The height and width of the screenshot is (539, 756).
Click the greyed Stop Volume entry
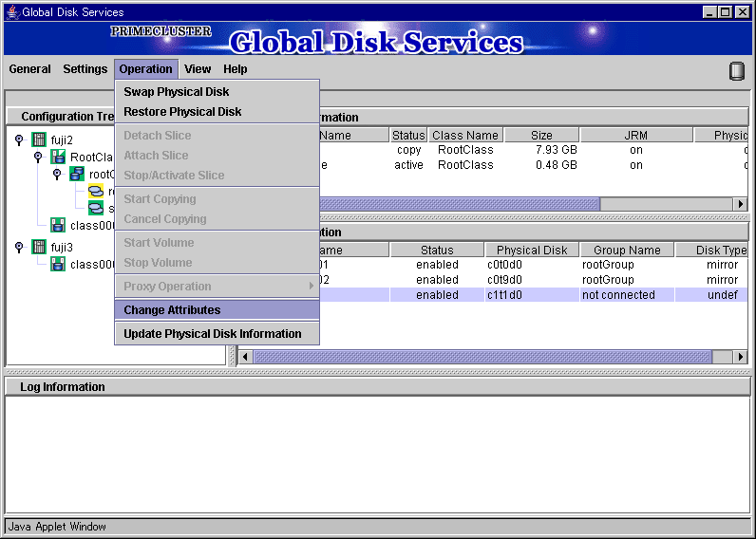[217, 263]
